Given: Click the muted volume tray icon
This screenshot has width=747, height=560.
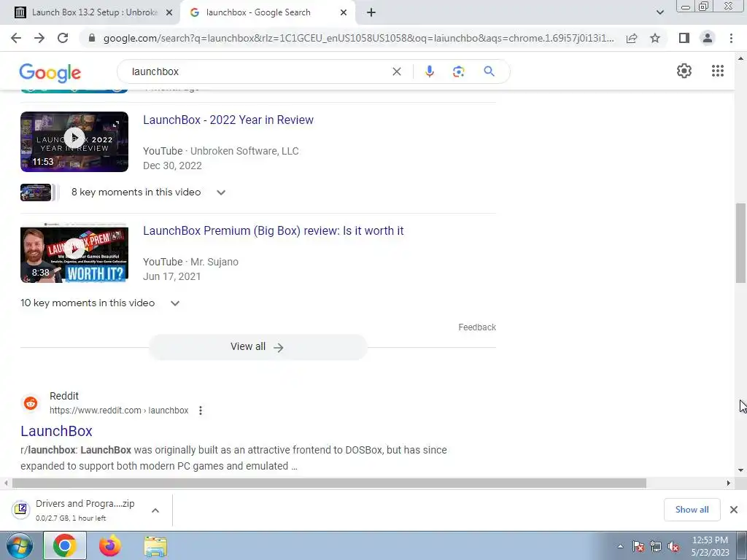Looking at the screenshot, I should [x=673, y=547].
